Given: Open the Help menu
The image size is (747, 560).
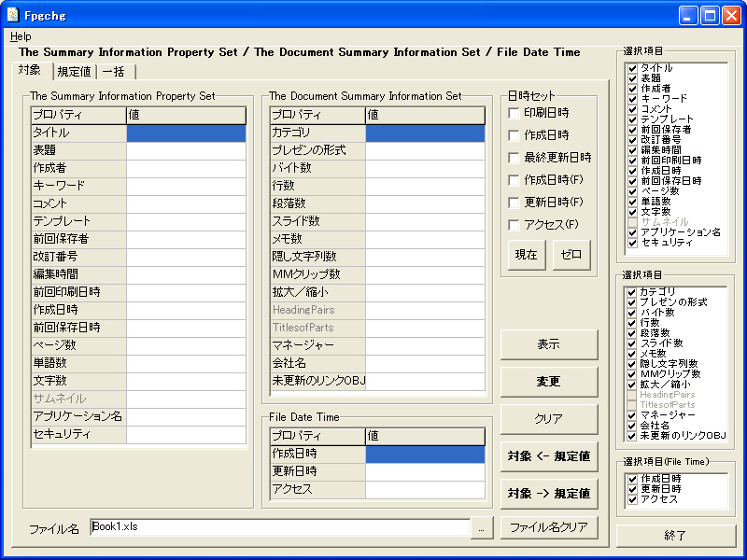Looking at the screenshot, I should (x=21, y=36).
